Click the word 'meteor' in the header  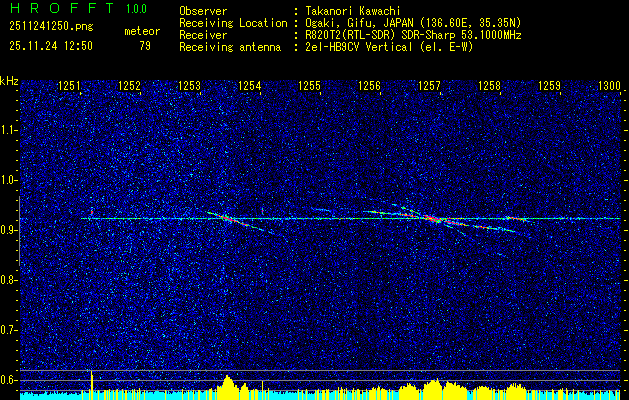coord(142,31)
